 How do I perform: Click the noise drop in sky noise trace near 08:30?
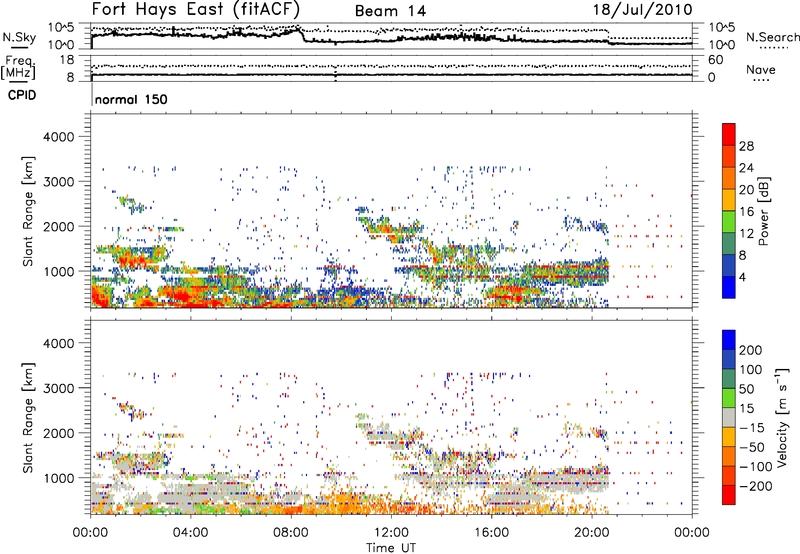click(302, 35)
